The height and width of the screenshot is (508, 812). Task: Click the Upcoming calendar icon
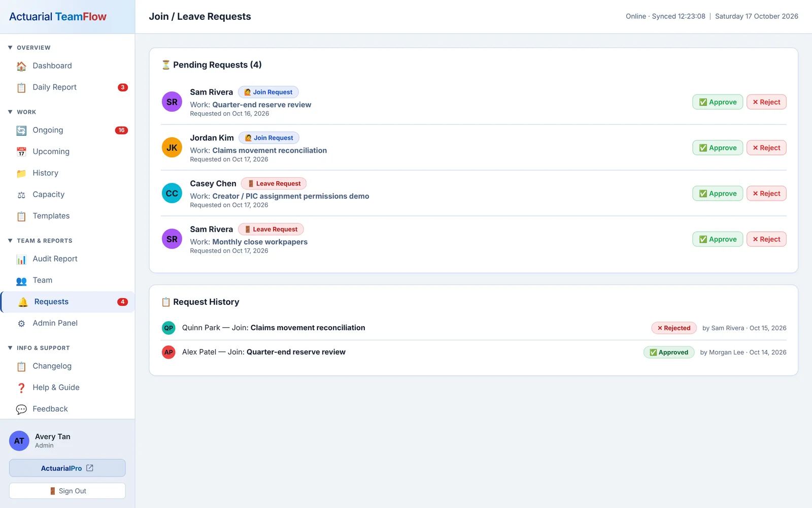[x=21, y=152]
